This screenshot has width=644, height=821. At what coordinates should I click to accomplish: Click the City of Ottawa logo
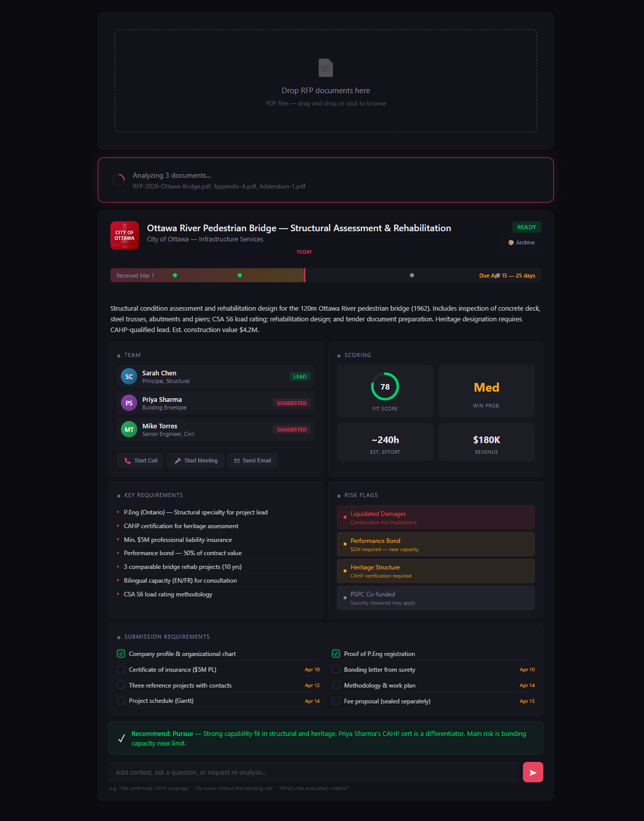tap(125, 235)
